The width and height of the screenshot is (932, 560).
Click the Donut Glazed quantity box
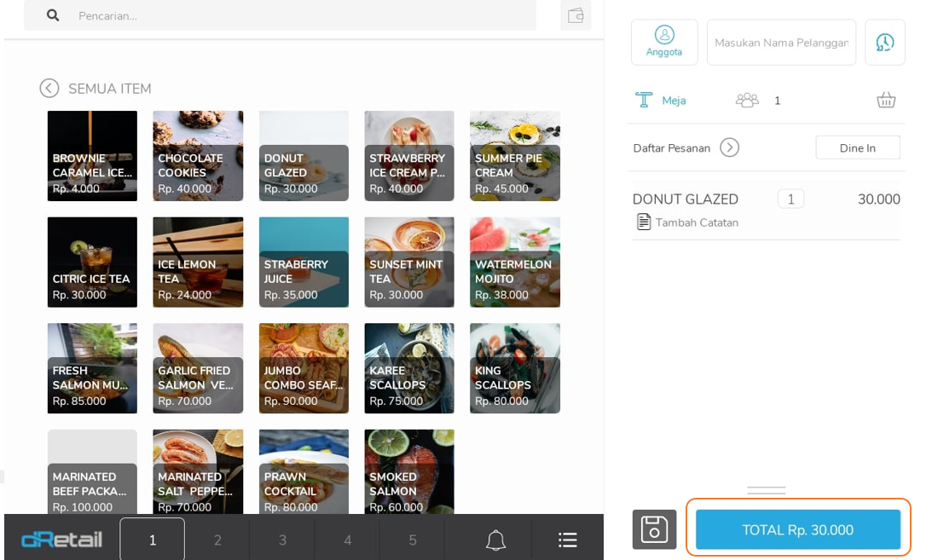(790, 199)
